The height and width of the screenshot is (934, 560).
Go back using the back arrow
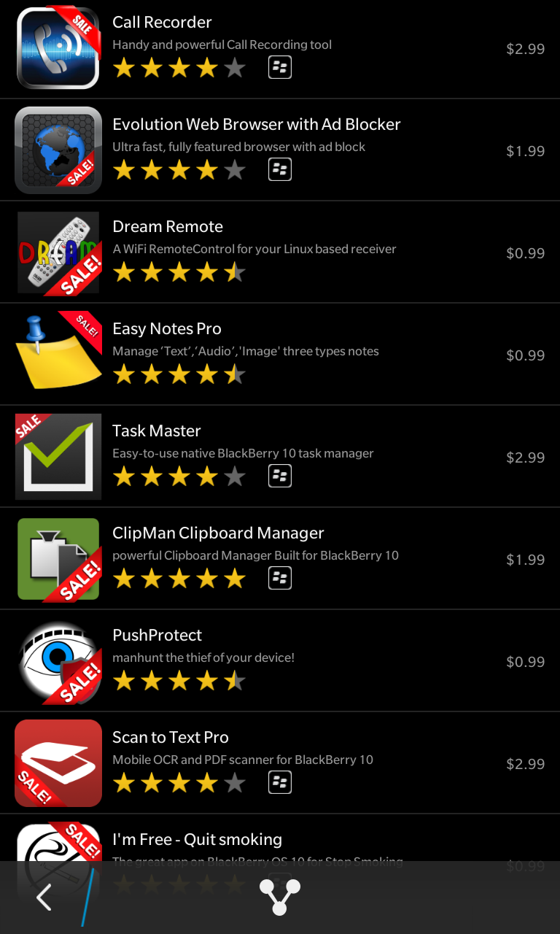coord(44,898)
